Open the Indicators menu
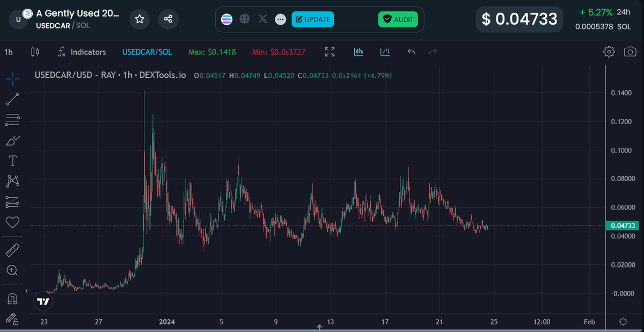The image size is (644, 332). click(82, 52)
